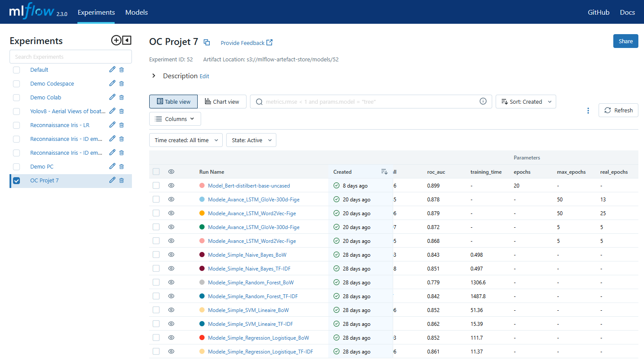Click the training_time value 1487.8

[x=478, y=296]
